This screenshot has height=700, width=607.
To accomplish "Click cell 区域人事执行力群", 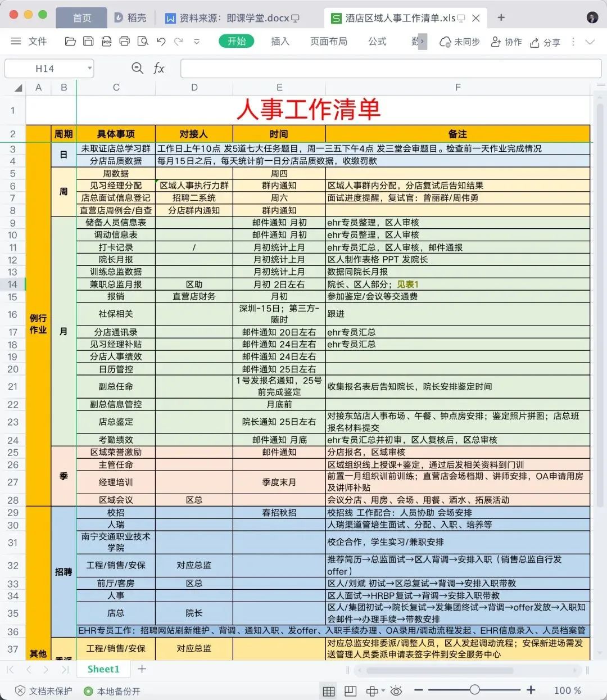I will click(194, 186).
